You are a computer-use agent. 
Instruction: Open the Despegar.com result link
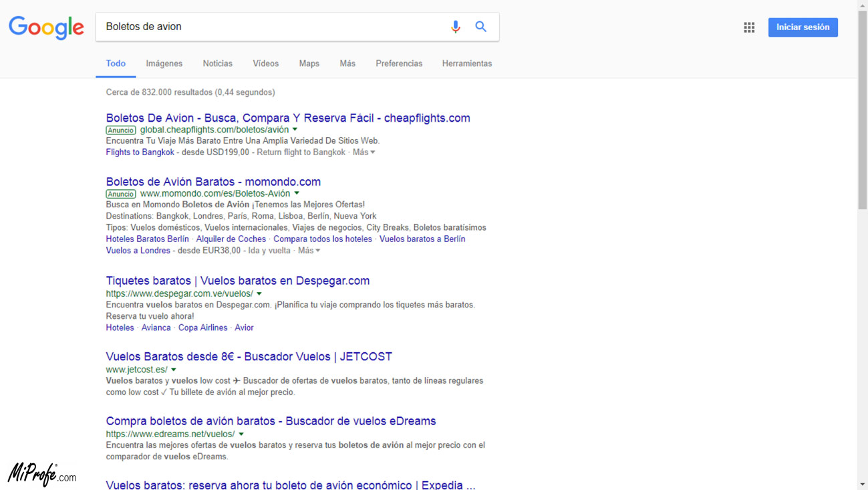tap(237, 280)
